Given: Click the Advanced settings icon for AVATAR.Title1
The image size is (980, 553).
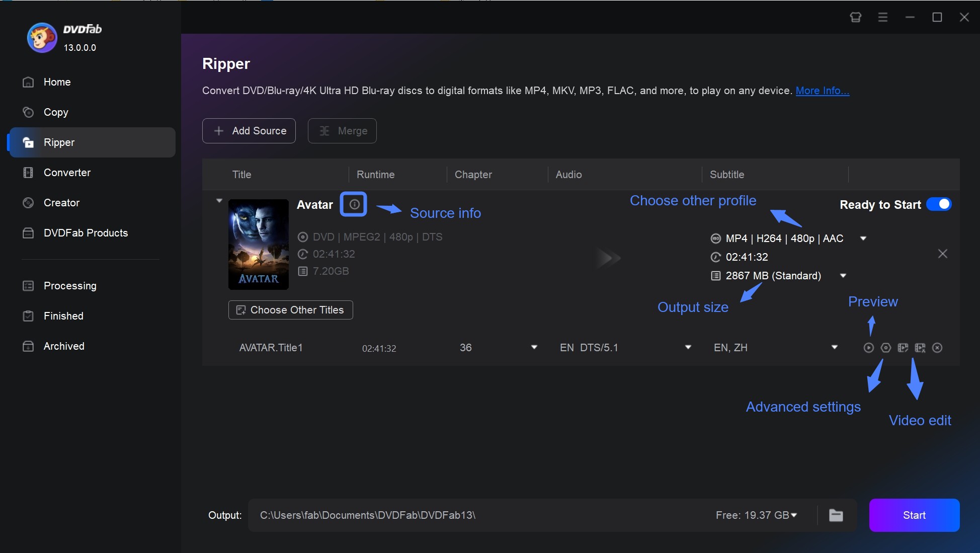Looking at the screenshot, I should click(885, 348).
